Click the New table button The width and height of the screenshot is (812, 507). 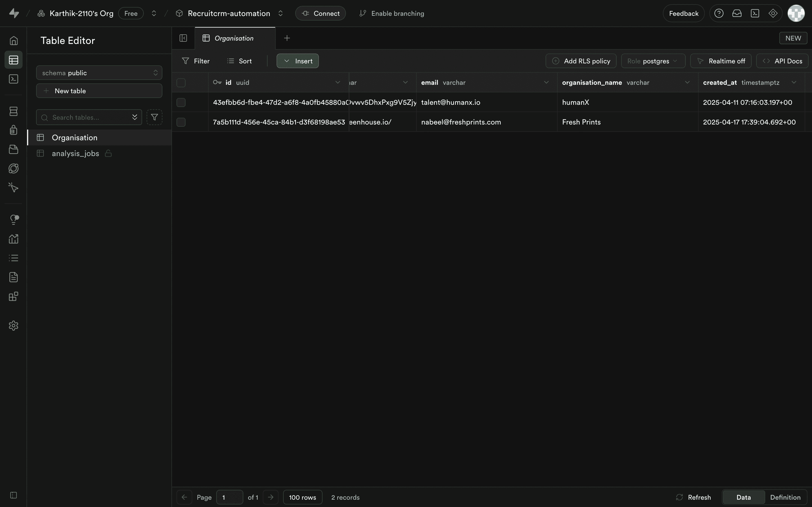point(99,91)
